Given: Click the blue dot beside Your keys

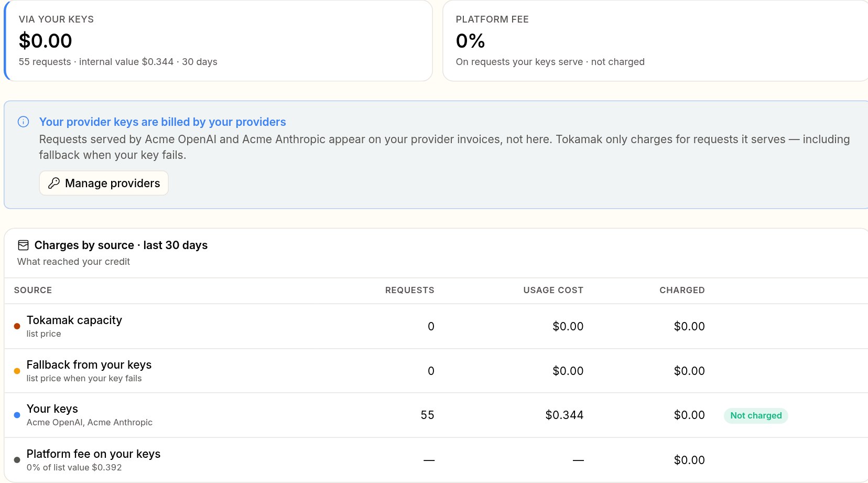Looking at the screenshot, I should point(17,415).
